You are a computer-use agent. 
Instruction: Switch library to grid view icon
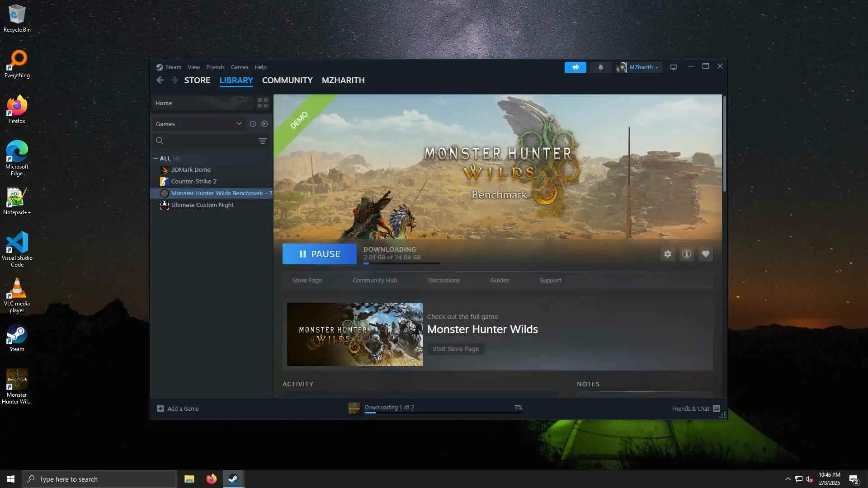[263, 103]
